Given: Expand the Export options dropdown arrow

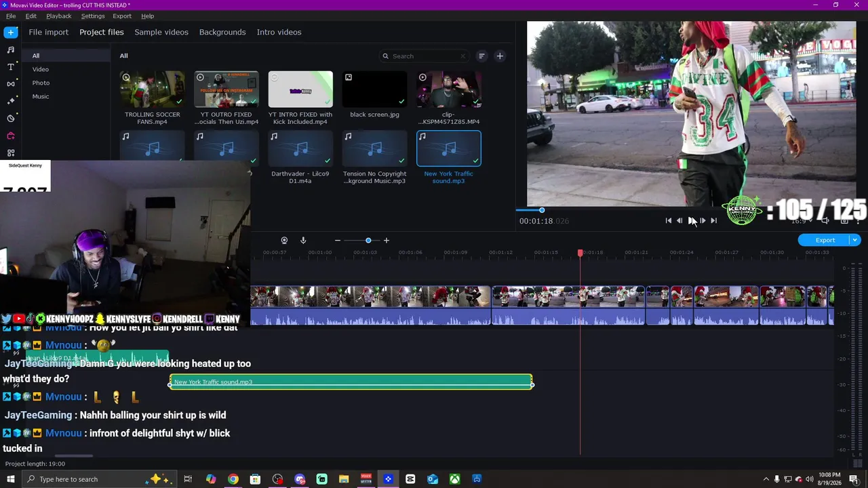Looking at the screenshot, I should pos(855,240).
